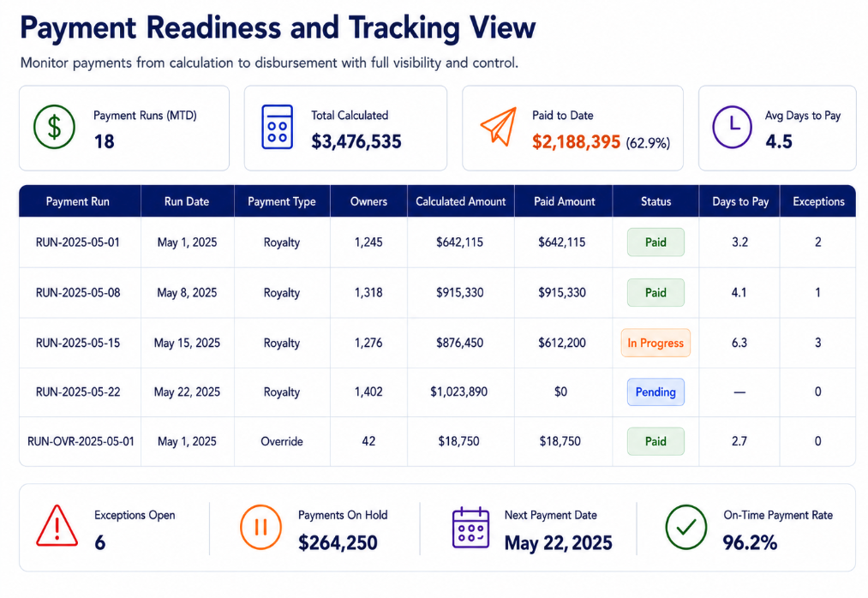Click the orange pause Payments On Hold icon
The height and width of the screenshot is (598, 868).
tap(260, 527)
